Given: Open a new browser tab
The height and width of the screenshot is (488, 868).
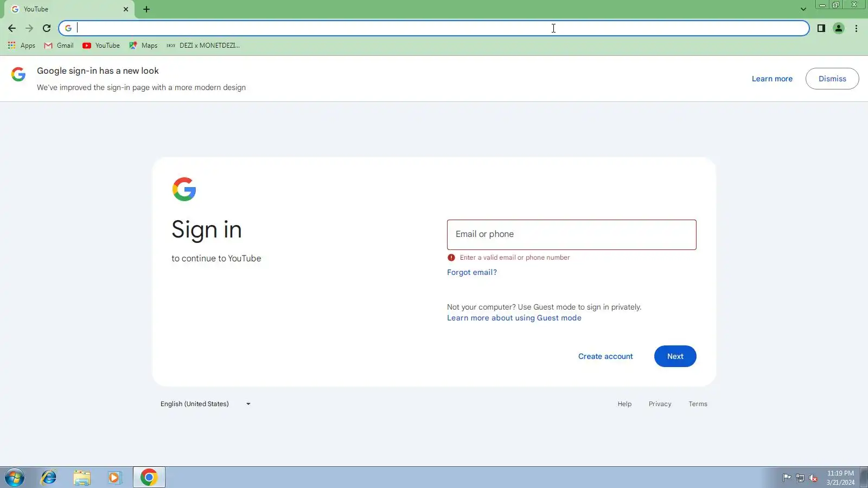Looking at the screenshot, I should [x=146, y=9].
